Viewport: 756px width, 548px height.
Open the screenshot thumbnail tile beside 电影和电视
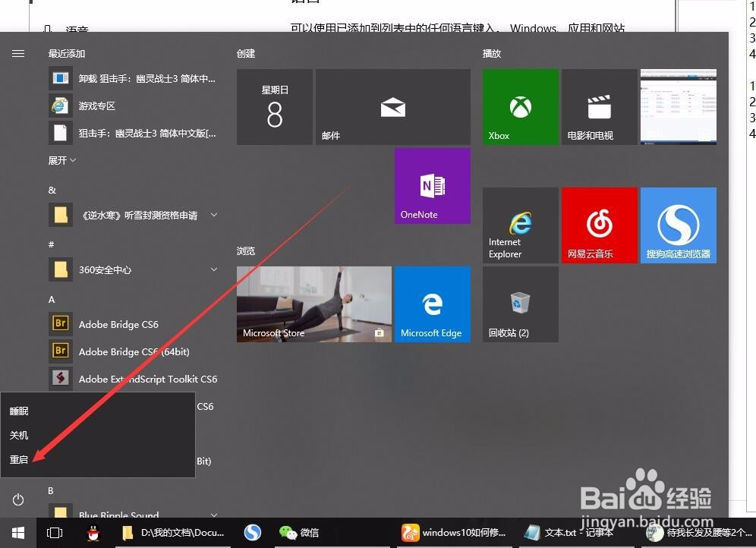click(679, 106)
